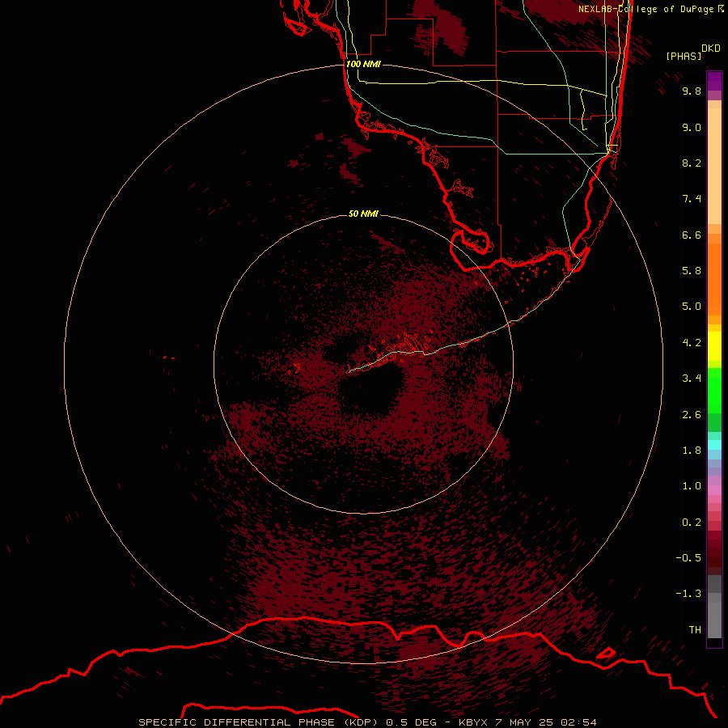The width and height of the screenshot is (728, 728).
Task: Click the 4.2 value on the color scale
Action: point(692,343)
